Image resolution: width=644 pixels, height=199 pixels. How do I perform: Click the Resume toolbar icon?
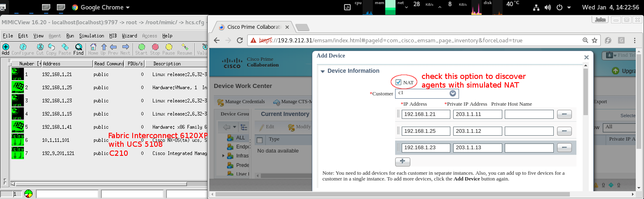185,49
